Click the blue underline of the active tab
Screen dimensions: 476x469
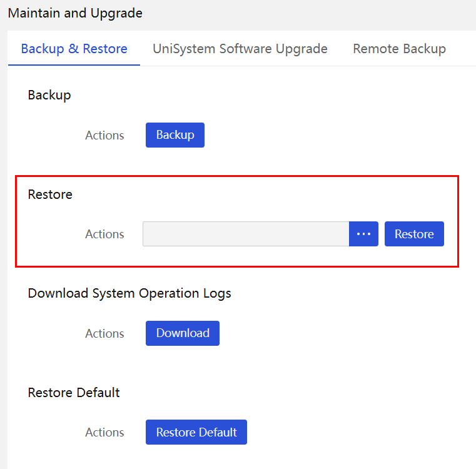pyautogui.click(x=74, y=65)
